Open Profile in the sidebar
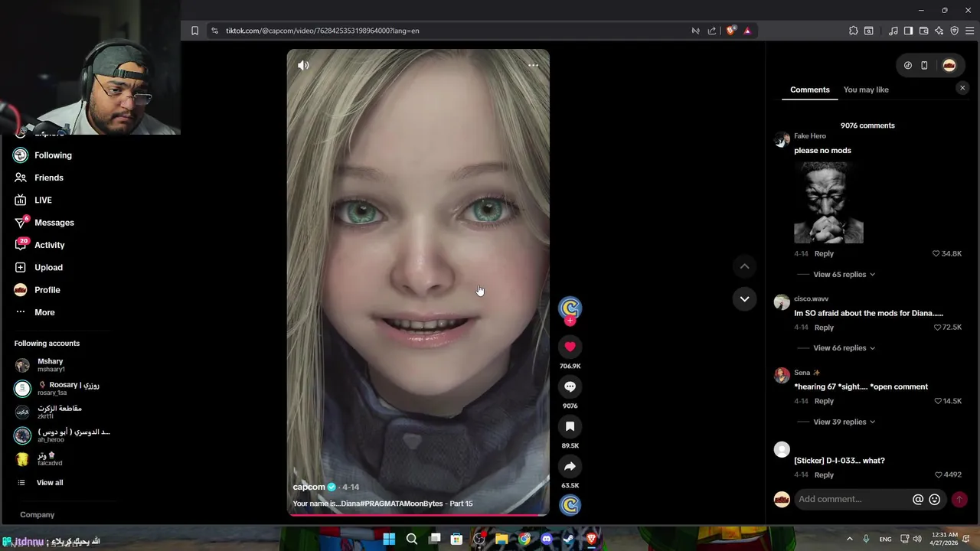 tap(47, 290)
